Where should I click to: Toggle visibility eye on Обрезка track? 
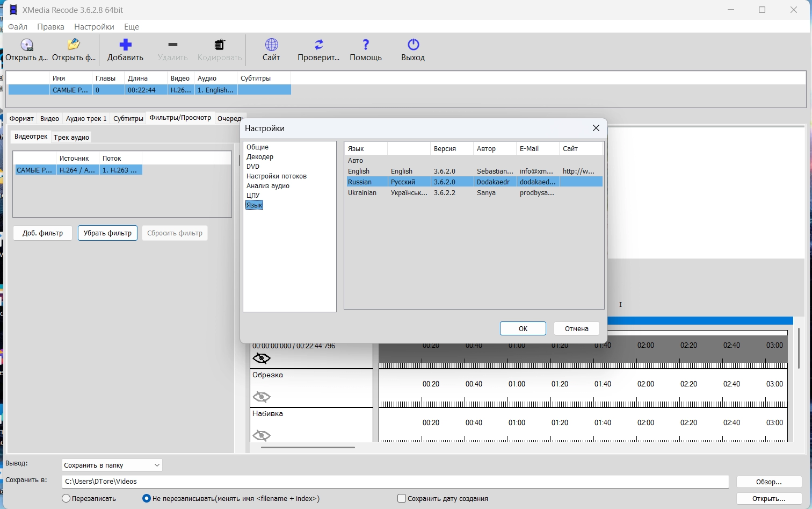[262, 397]
